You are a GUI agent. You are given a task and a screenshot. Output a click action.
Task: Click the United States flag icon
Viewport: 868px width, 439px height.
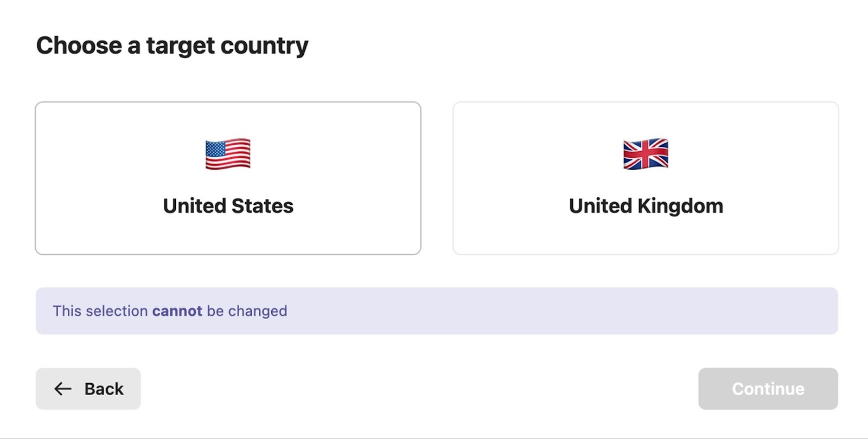point(228,154)
